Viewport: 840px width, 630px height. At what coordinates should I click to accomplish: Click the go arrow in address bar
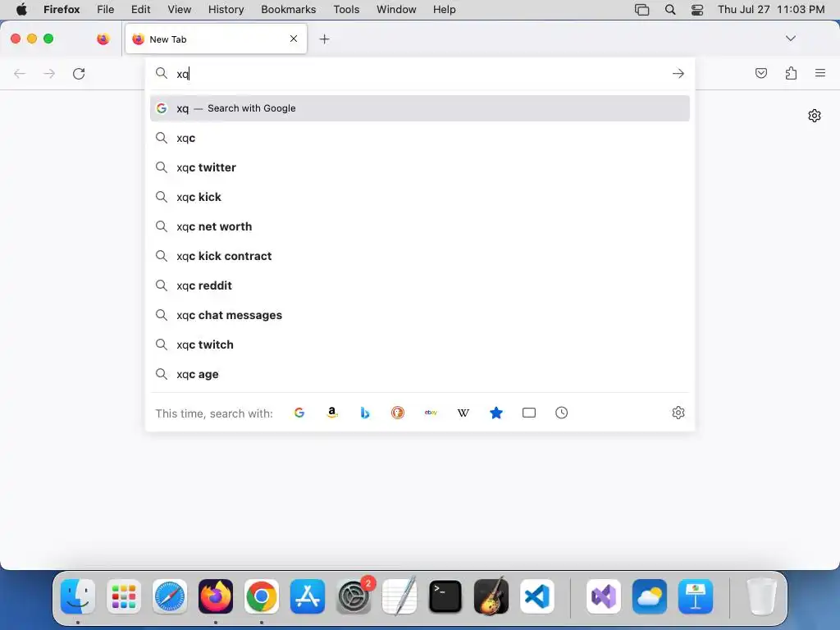click(x=678, y=73)
